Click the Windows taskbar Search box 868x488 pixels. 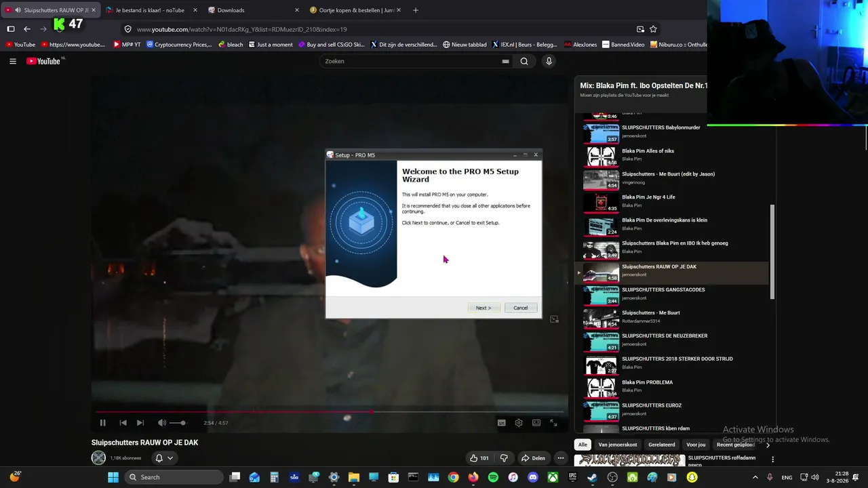coord(174,477)
